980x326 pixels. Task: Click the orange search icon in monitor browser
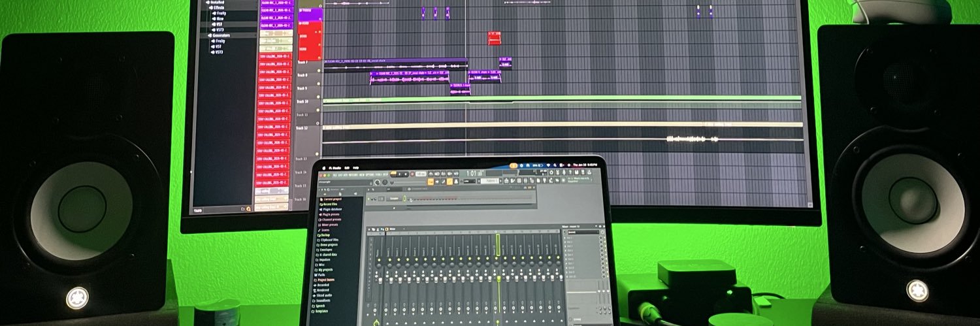tap(248, 209)
